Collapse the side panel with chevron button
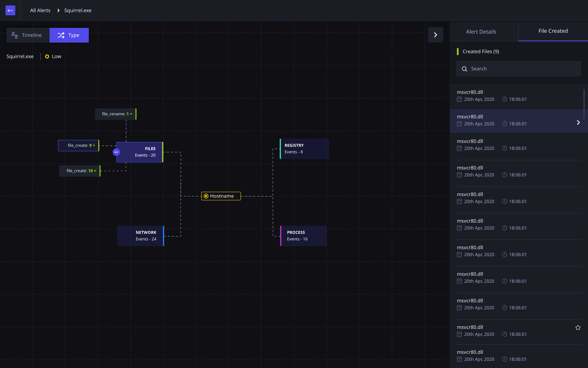588x368 pixels. (435, 35)
